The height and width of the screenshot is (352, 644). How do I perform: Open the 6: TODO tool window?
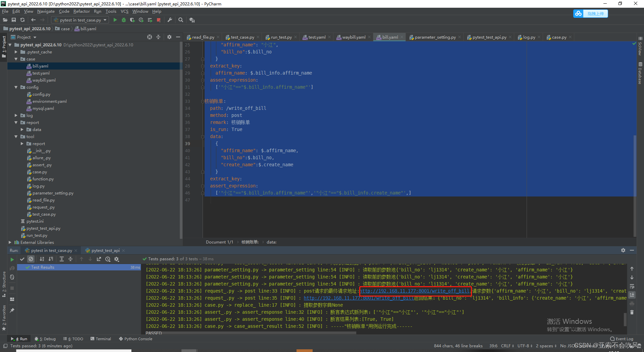[x=73, y=339]
